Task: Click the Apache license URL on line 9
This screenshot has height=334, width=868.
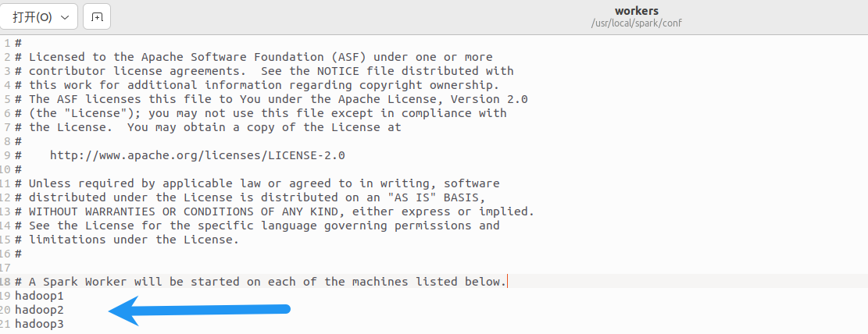Action: (197, 155)
